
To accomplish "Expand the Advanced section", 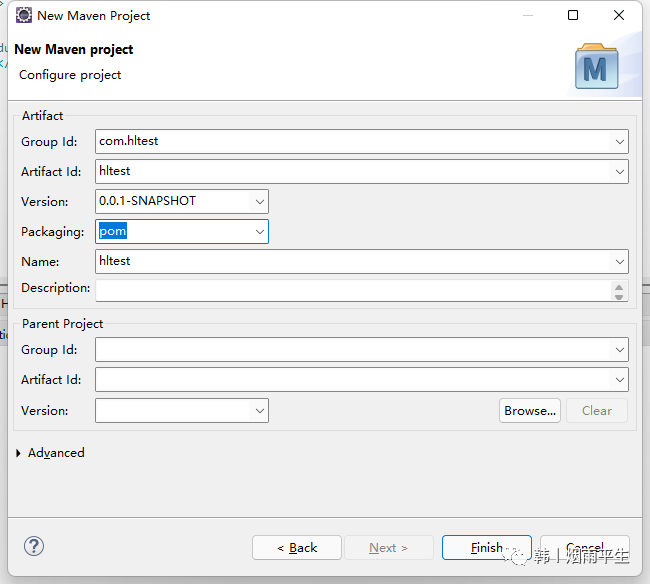I will 18,453.
